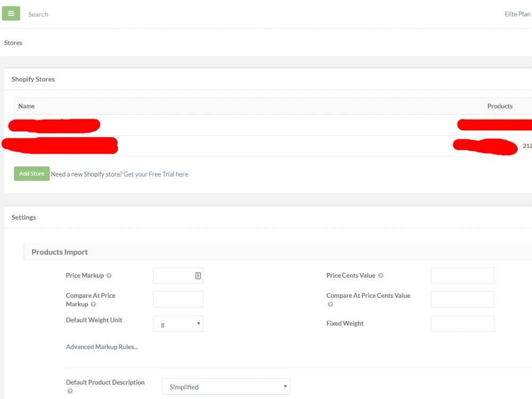Click the Add Store button

[31, 173]
